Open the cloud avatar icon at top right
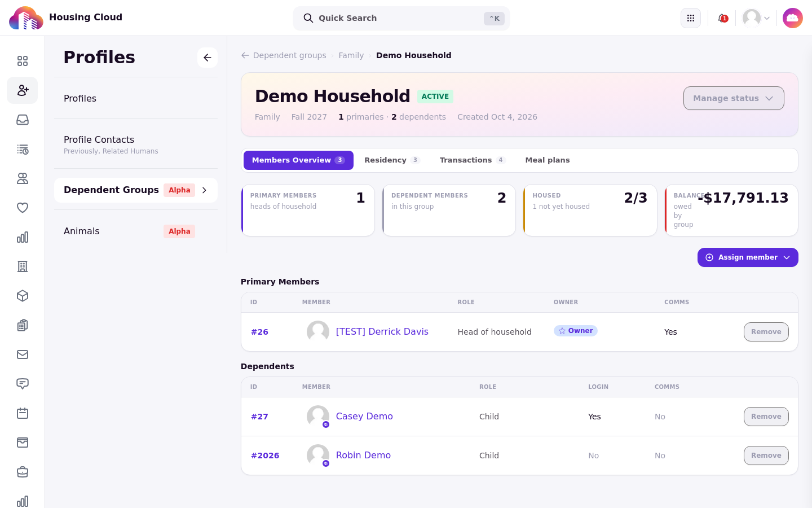 point(793,18)
